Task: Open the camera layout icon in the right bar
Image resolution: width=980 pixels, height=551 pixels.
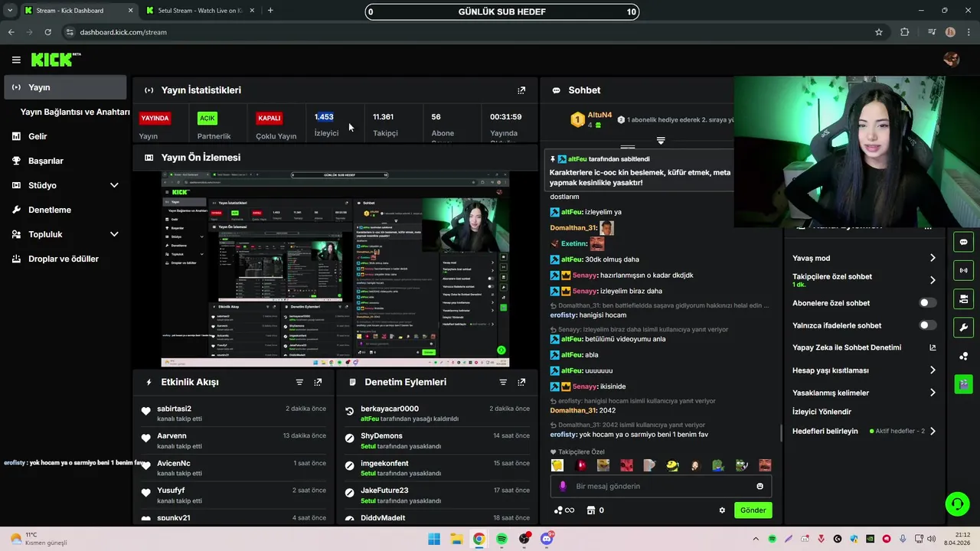Action: pyautogui.click(x=963, y=298)
